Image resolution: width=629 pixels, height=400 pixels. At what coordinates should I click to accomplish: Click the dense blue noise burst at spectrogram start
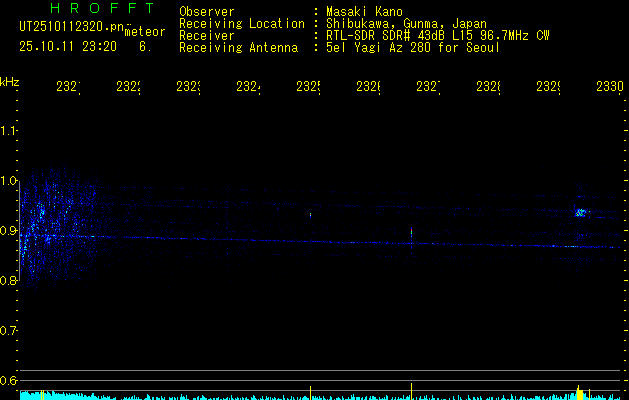(45, 215)
